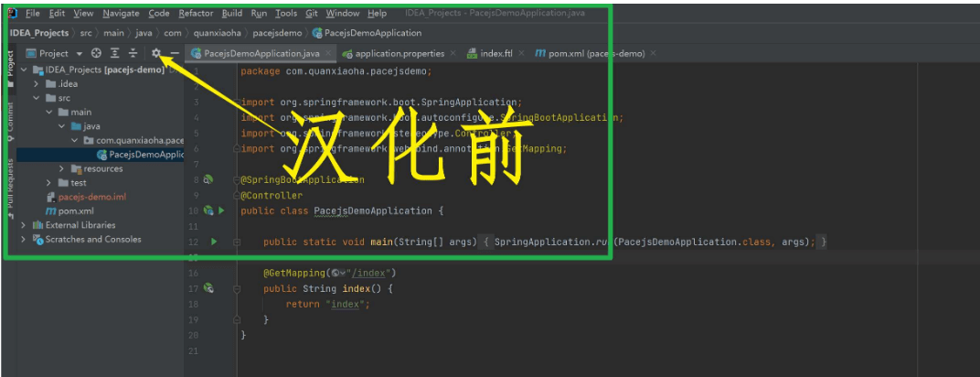Image resolution: width=980 pixels, height=377 pixels.
Task: Select PacejsDemoApplication class in project tree
Action: coord(100,155)
